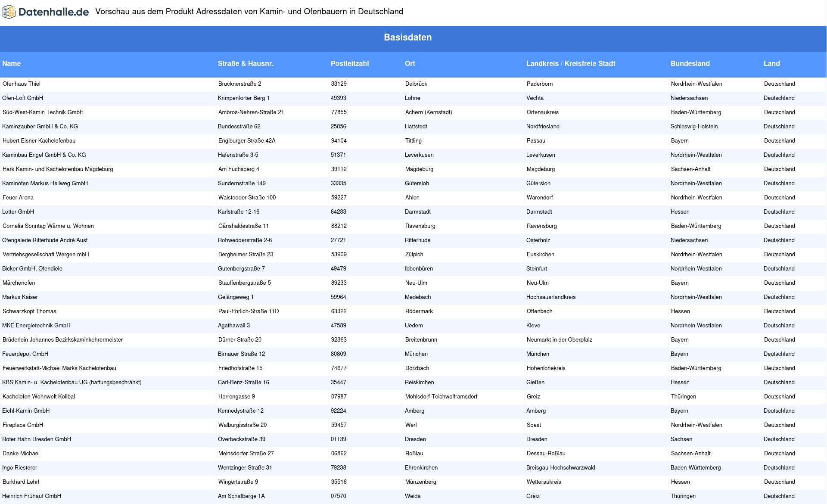The height and width of the screenshot is (504, 827).
Task: Select Süd-West-Kamin Technik GmbH entry
Action: tap(43, 112)
